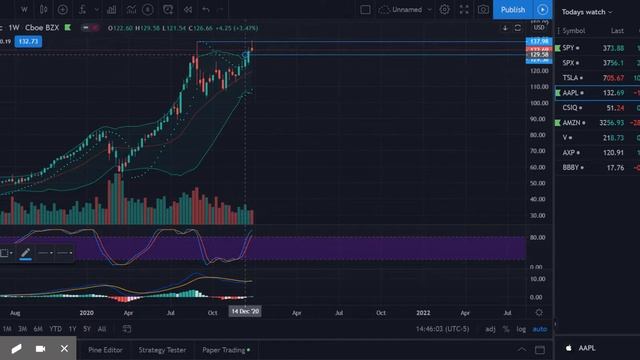Click the 14:46:03 (UTC-5) timezone clock
Viewport: 640px width, 360px height.
[442, 329]
